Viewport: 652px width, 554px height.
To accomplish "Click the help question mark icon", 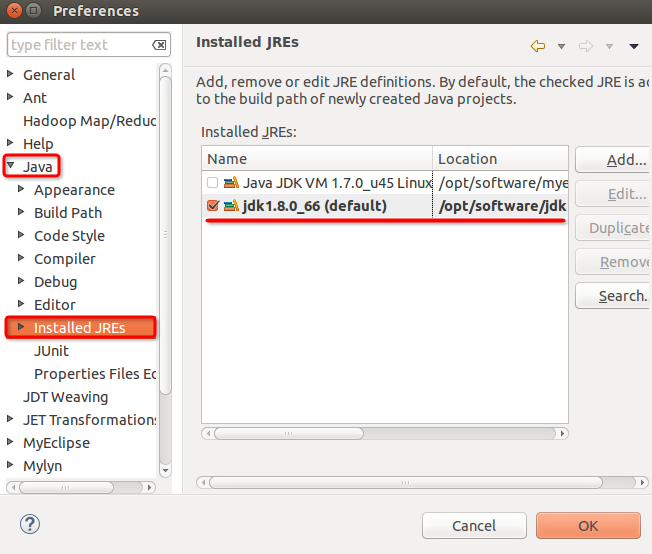I will click(x=30, y=525).
